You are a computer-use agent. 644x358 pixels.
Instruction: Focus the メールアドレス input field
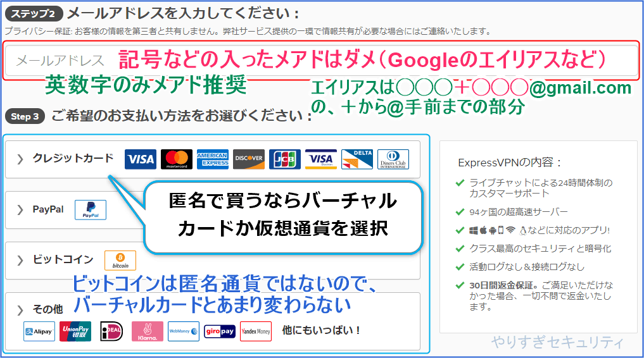coord(321,61)
